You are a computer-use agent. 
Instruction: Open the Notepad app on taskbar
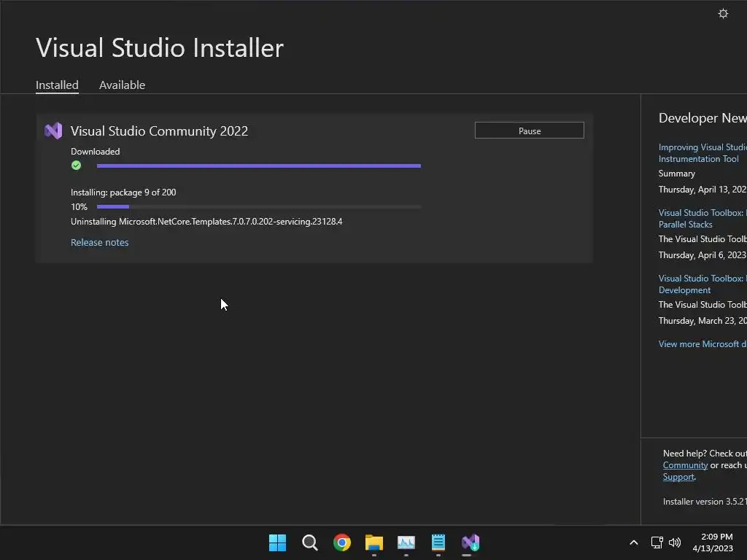coord(438,542)
